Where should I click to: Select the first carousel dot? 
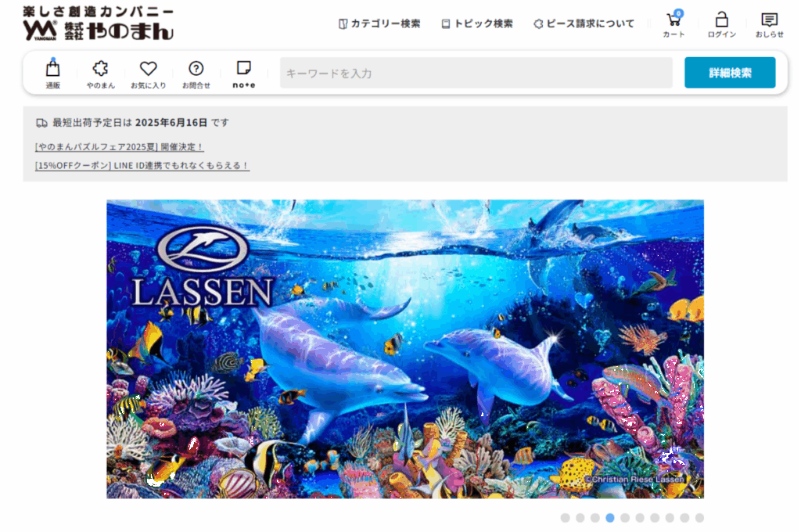(x=565, y=518)
